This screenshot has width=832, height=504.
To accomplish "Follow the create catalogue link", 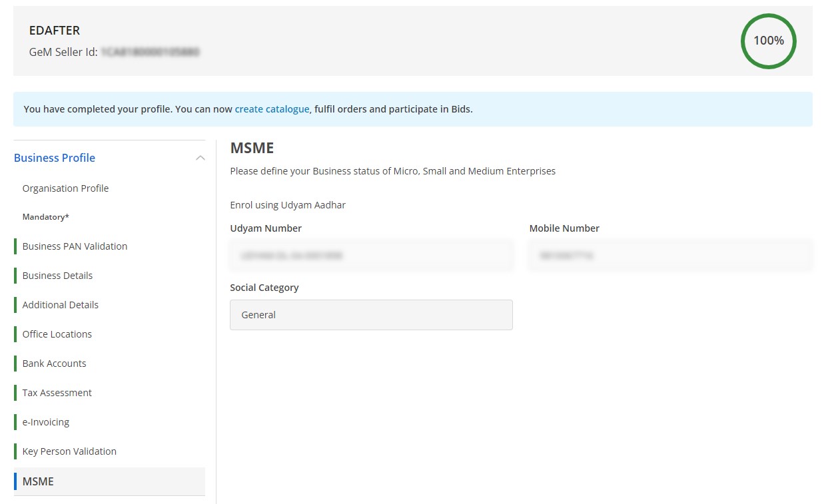I will (x=272, y=109).
